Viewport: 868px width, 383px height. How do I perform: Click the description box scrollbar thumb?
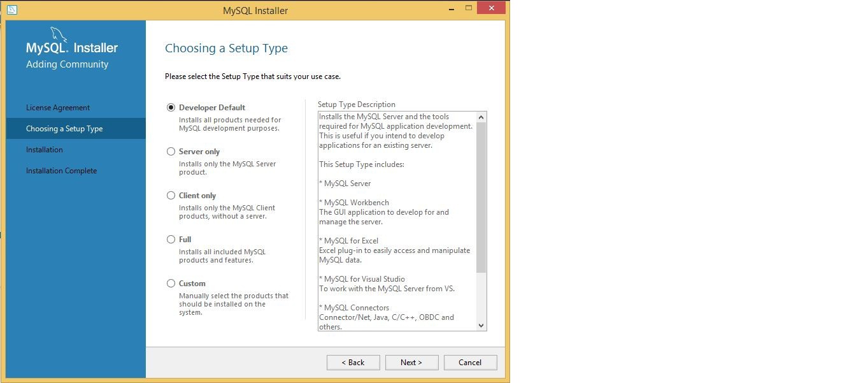click(481, 198)
